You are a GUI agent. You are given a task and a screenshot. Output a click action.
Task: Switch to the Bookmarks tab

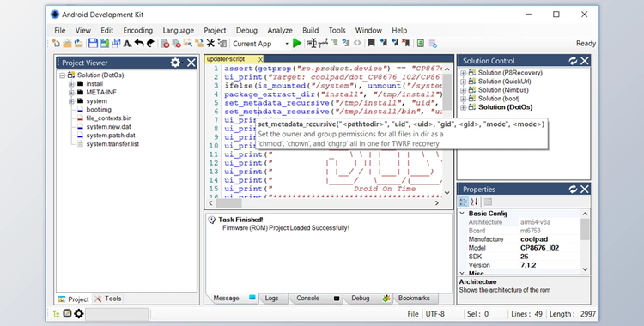pos(414,298)
